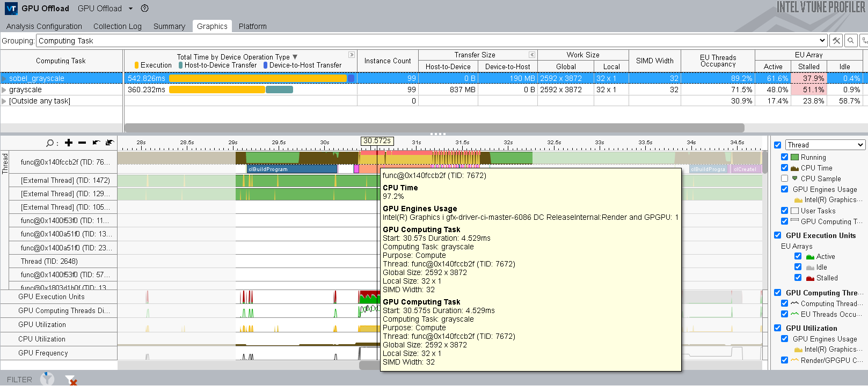Screen dimensions: 868x386
Task: Click the Instance Count column header
Action: coord(387,61)
